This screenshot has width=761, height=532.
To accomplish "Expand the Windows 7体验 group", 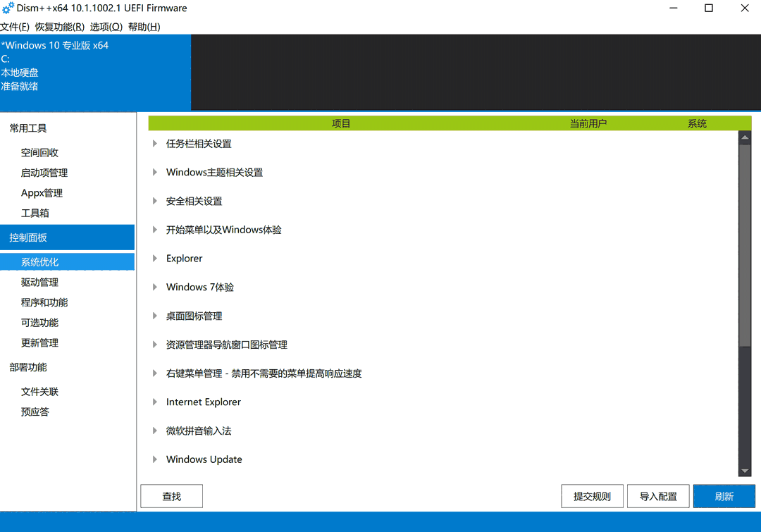I will coord(155,287).
